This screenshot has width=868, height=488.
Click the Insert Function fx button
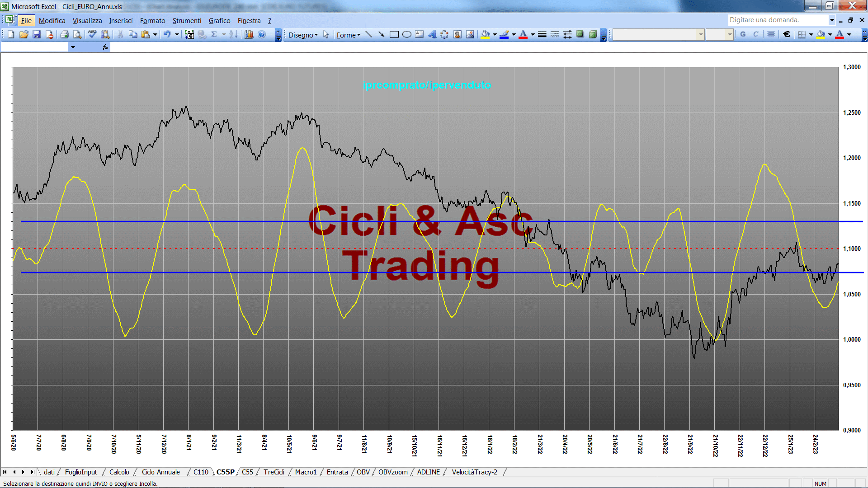[x=105, y=47]
